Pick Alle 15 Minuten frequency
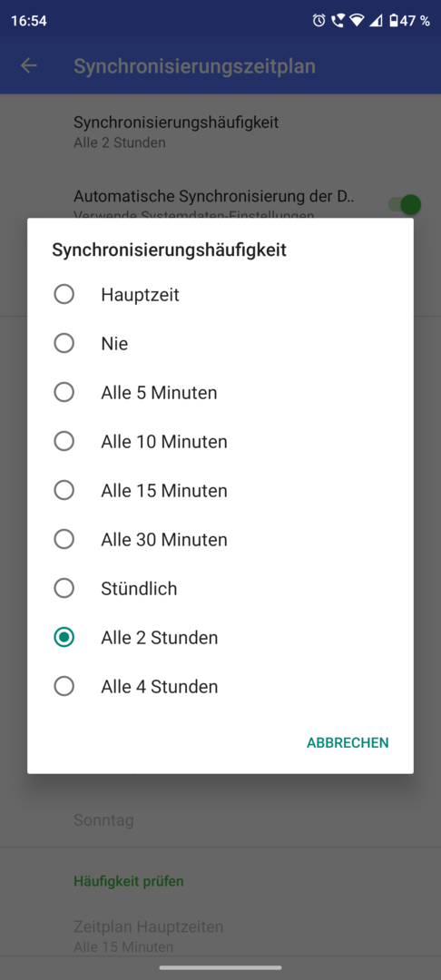Viewport: 441px width, 980px height. point(220,491)
